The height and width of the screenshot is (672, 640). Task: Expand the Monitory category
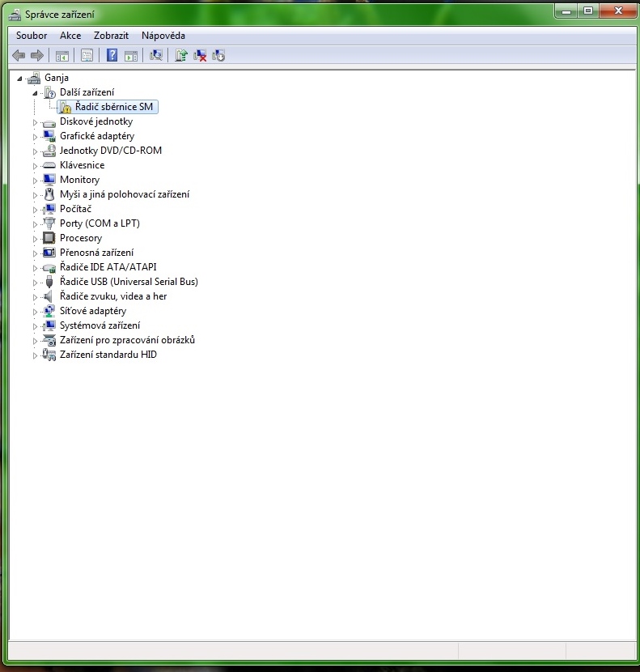pos(35,181)
